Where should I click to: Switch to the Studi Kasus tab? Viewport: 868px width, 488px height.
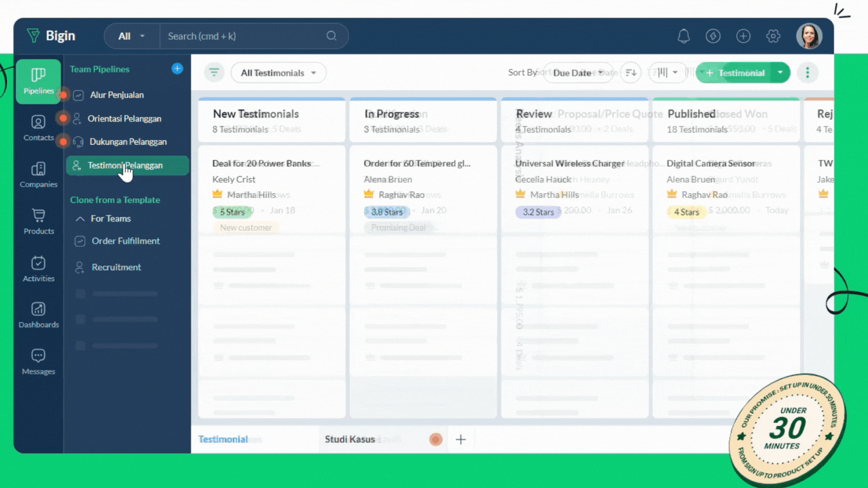350,439
